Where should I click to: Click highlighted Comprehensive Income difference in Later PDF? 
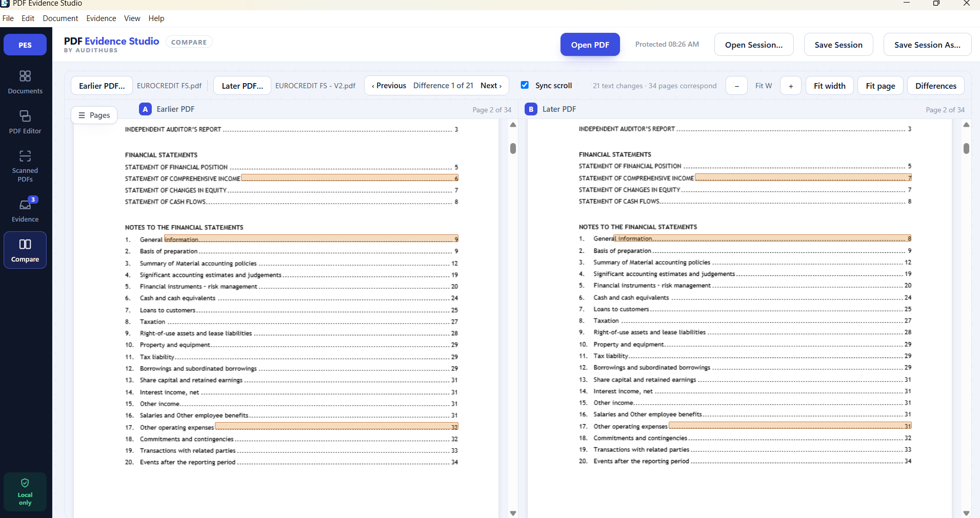[x=803, y=178]
